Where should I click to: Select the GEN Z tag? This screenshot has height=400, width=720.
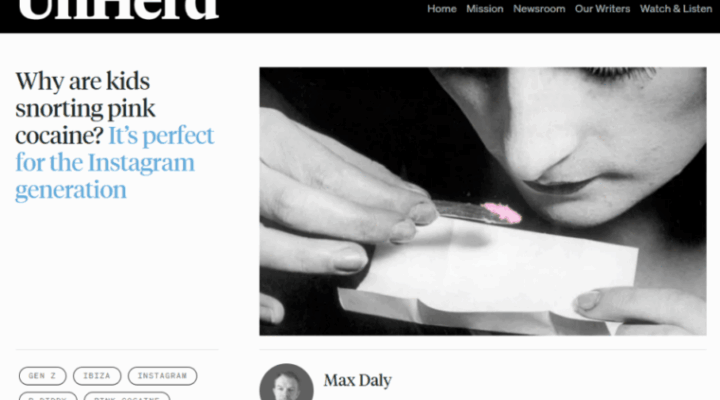click(43, 376)
